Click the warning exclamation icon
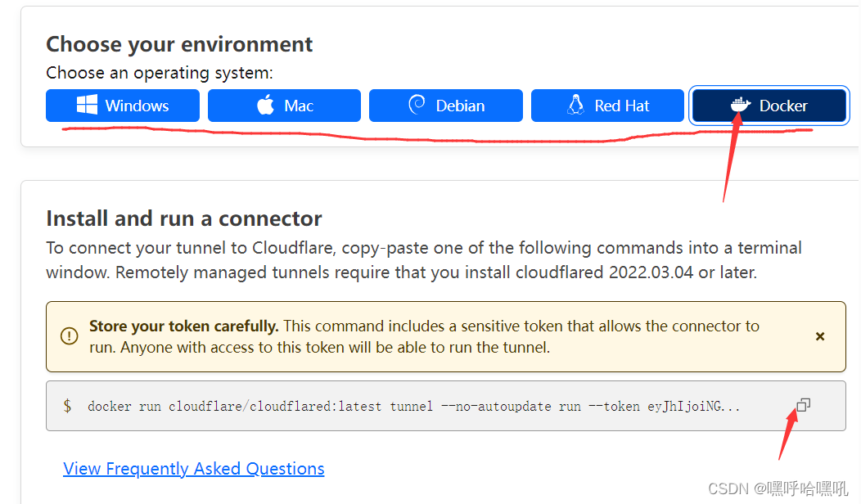This screenshot has height=504, width=861. pyautogui.click(x=70, y=336)
